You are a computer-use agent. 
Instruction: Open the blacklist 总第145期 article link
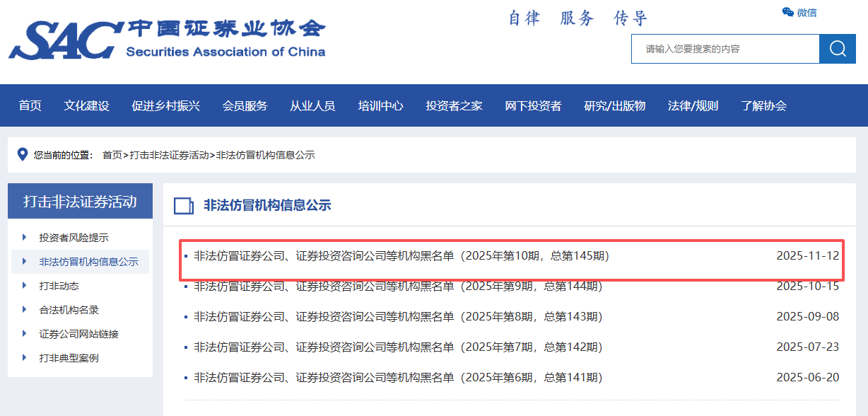pos(401,255)
